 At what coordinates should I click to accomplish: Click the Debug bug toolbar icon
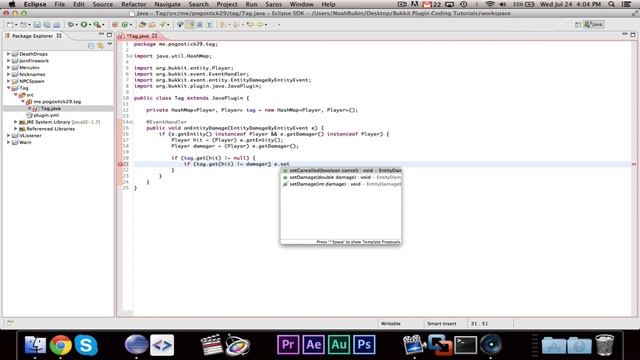point(71,24)
